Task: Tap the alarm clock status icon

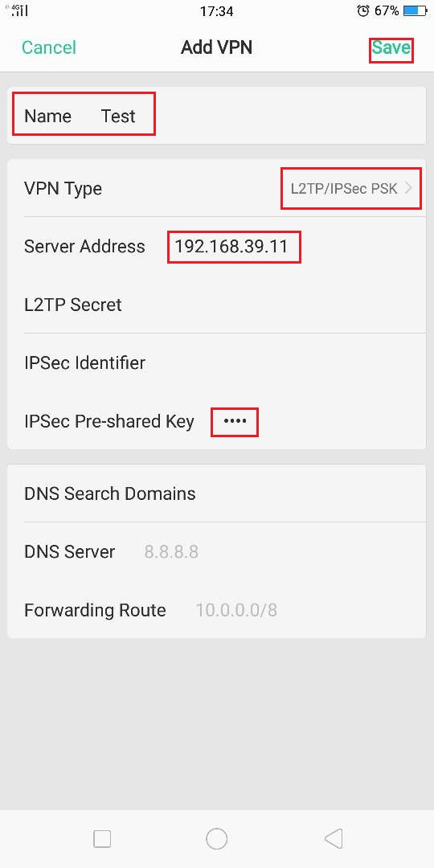Action: point(363,10)
